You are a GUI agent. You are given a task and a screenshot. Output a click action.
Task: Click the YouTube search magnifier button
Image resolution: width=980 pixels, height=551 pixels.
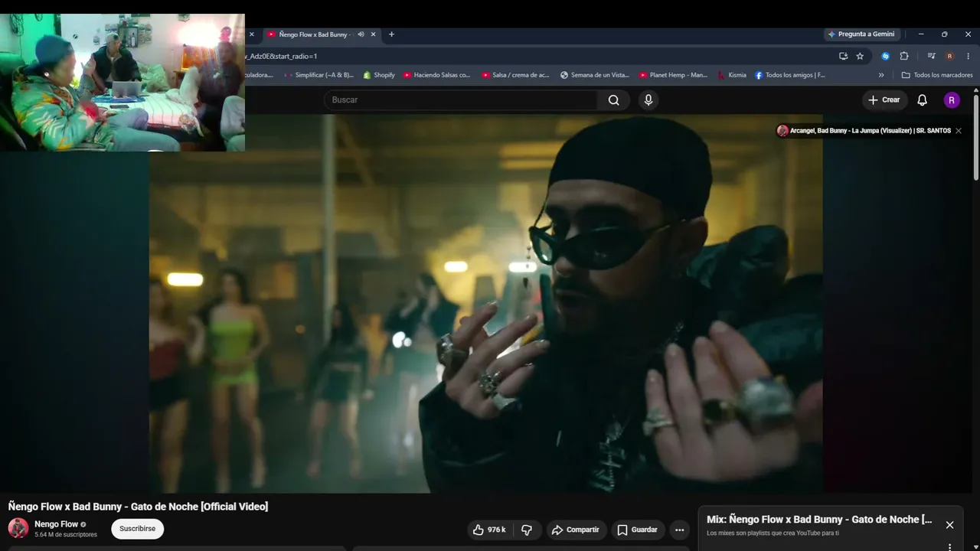click(x=614, y=100)
